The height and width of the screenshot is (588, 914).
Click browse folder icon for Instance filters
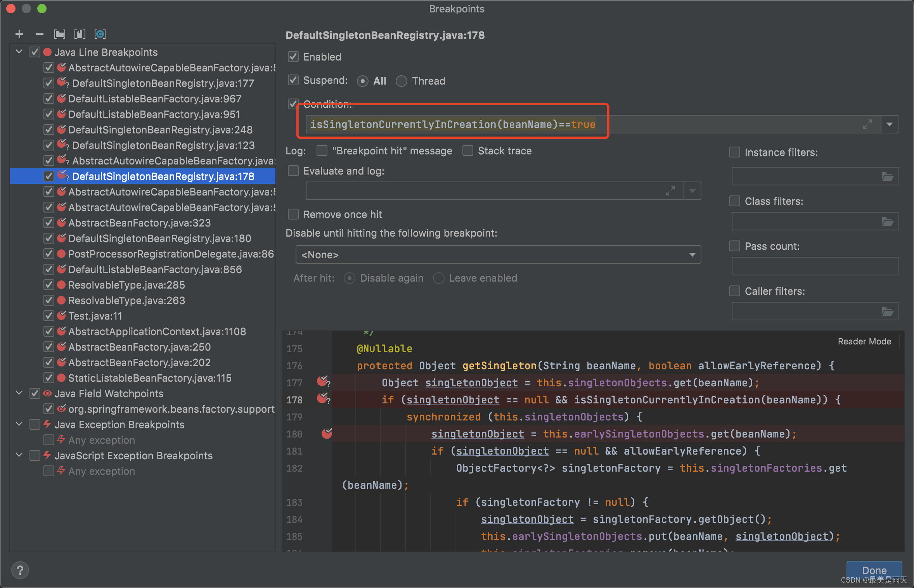click(x=888, y=177)
